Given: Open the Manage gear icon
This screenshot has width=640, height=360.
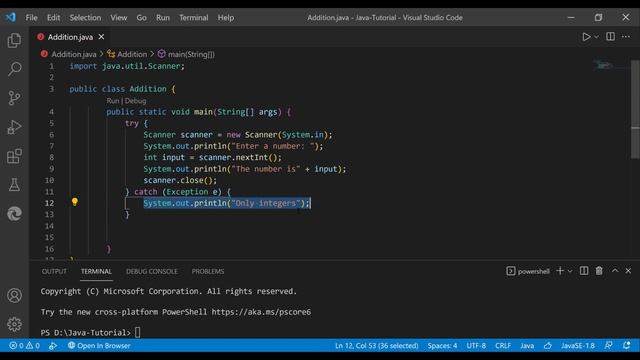Looking at the screenshot, I should (x=14, y=324).
